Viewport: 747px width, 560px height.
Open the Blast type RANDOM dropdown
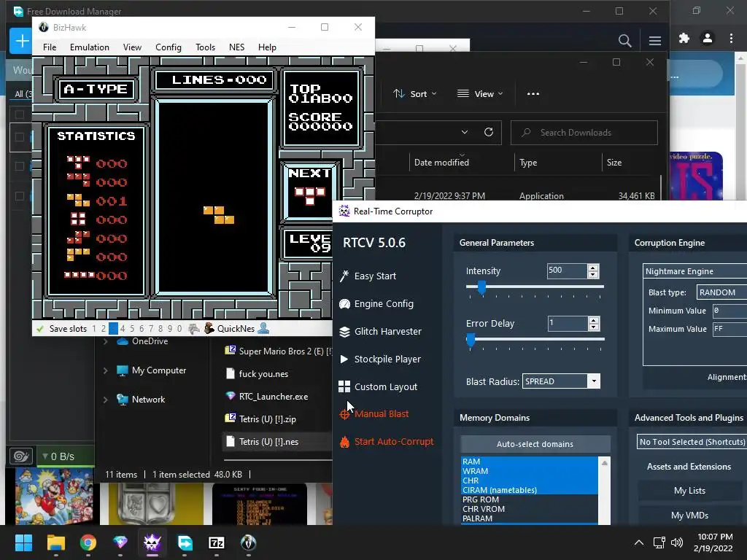[x=721, y=292]
